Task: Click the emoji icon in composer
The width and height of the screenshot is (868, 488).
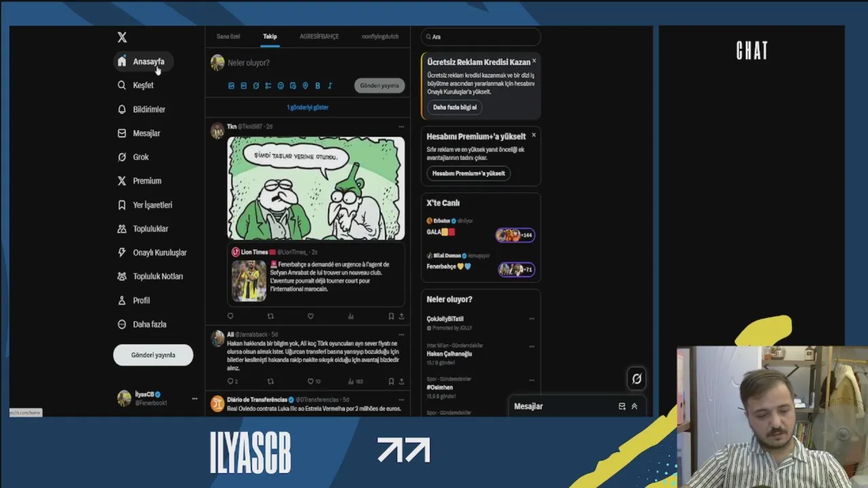Action: [x=281, y=86]
